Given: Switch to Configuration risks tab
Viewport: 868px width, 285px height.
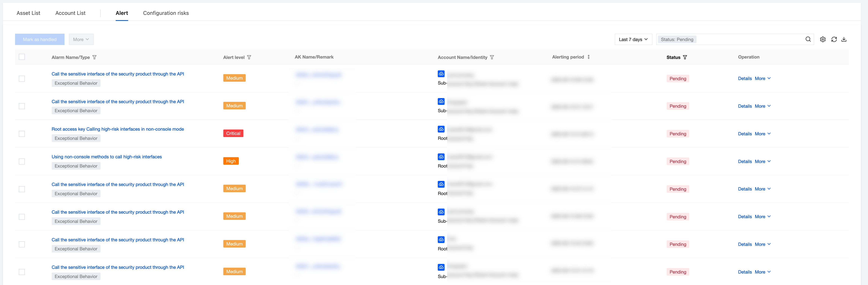Looking at the screenshot, I should pyautogui.click(x=166, y=13).
